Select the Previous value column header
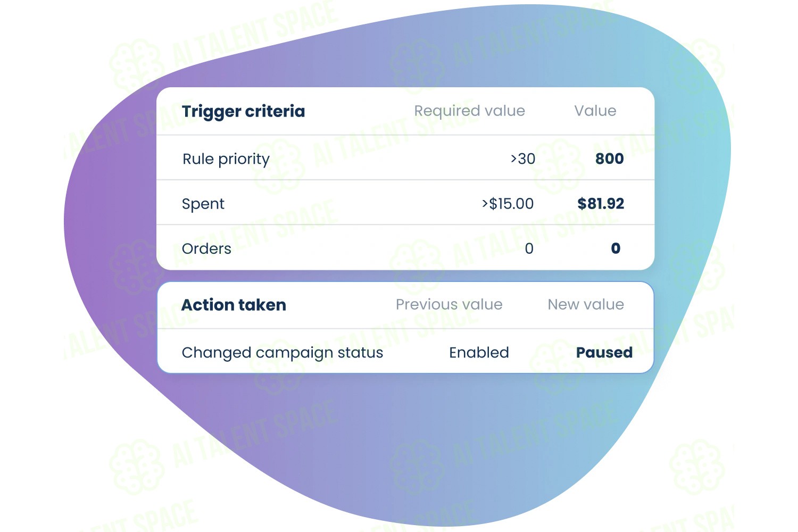This screenshot has width=798, height=532. (x=449, y=304)
